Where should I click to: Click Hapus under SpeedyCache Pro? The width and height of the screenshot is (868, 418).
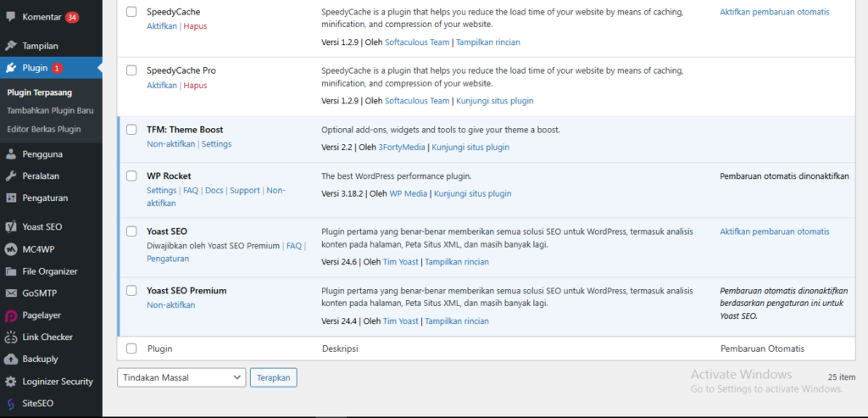tap(196, 86)
